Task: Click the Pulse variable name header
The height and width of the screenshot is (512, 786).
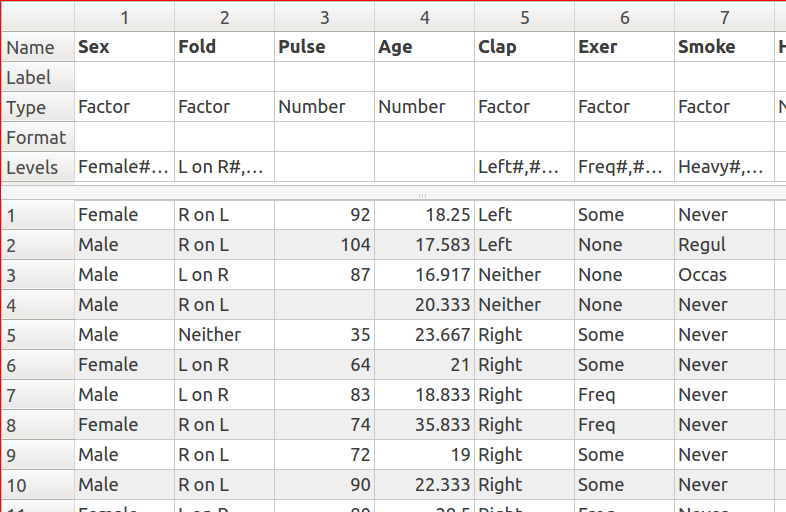Action: pos(324,47)
